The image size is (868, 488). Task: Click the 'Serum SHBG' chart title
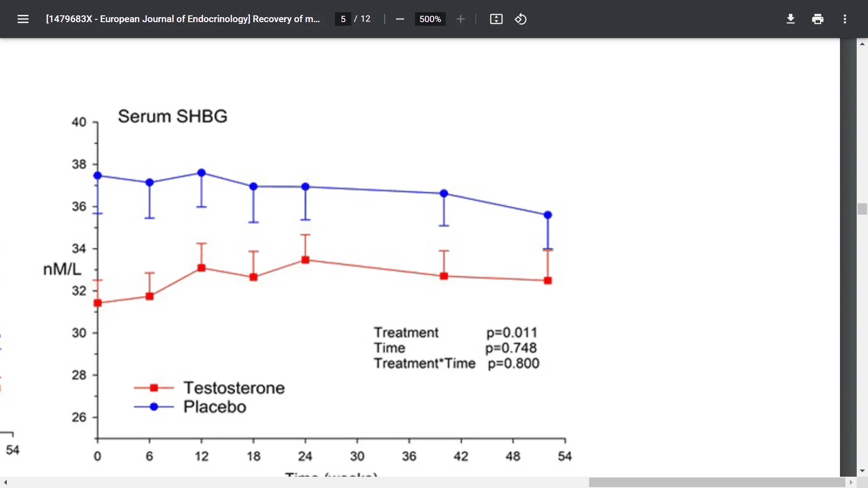pyautogui.click(x=172, y=116)
